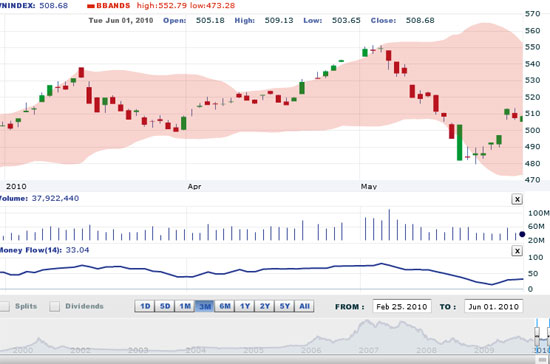Select the 5D time range
This screenshot has height=364, width=550.
(165, 306)
